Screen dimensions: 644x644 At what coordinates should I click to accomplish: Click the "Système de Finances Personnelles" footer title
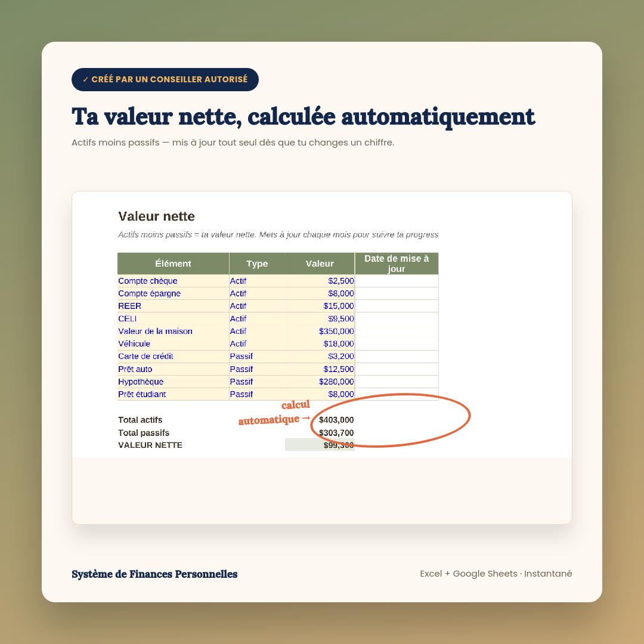coord(154,574)
